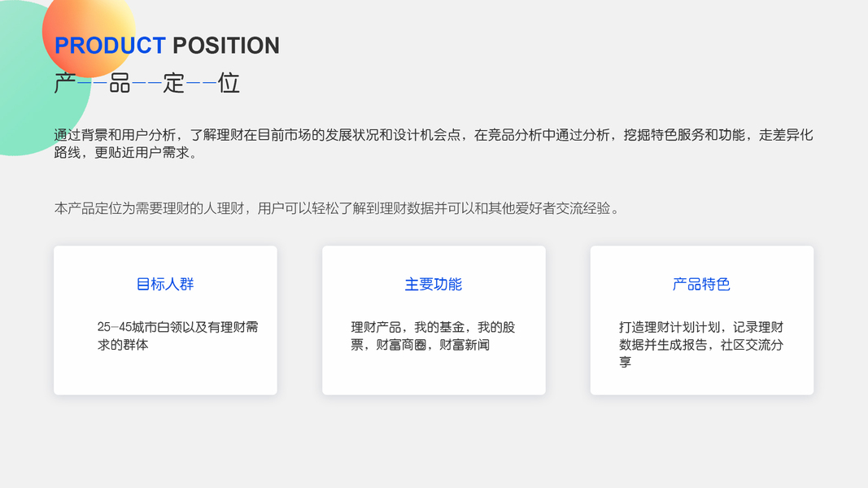Click the blue "主要功能" card title
The image size is (868, 488).
point(434,284)
